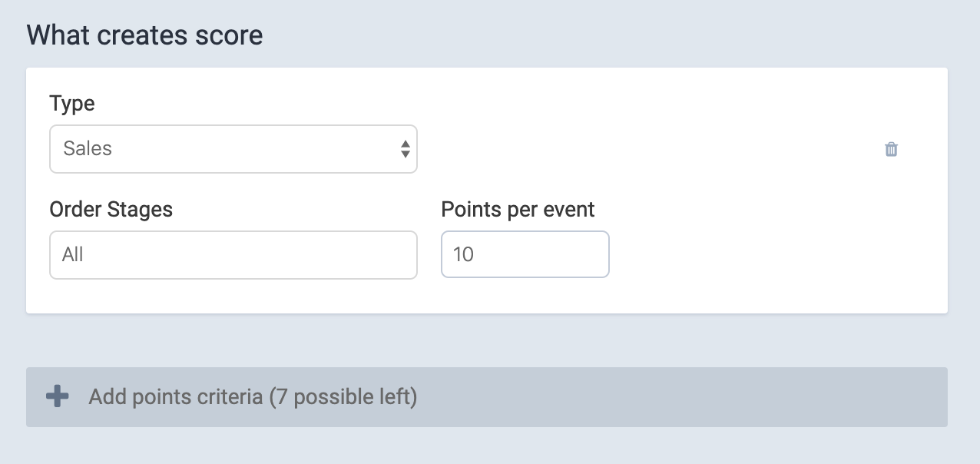This screenshot has width=980, height=464.
Task: Click the Order Stages label
Action: (x=111, y=210)
